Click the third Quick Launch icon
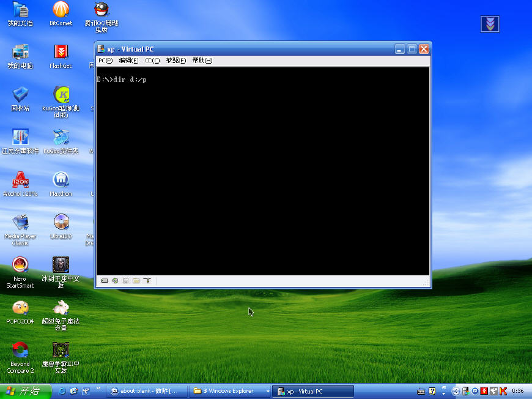532x399 pixels. (x=86, y=391)
